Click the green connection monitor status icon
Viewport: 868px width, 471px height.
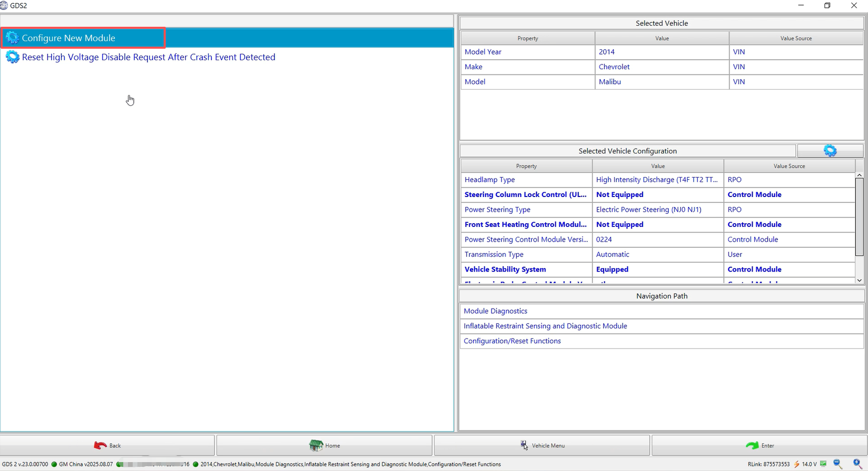(823, 464)
